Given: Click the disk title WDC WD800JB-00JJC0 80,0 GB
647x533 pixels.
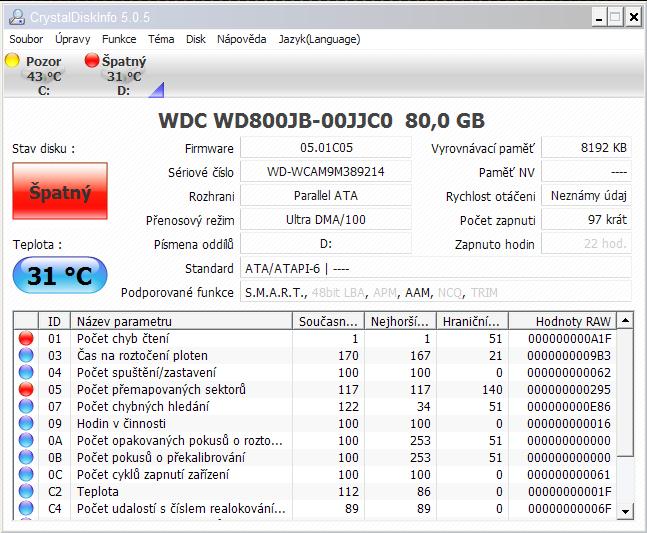Looking at the screenshot, I should click(321, 120).
